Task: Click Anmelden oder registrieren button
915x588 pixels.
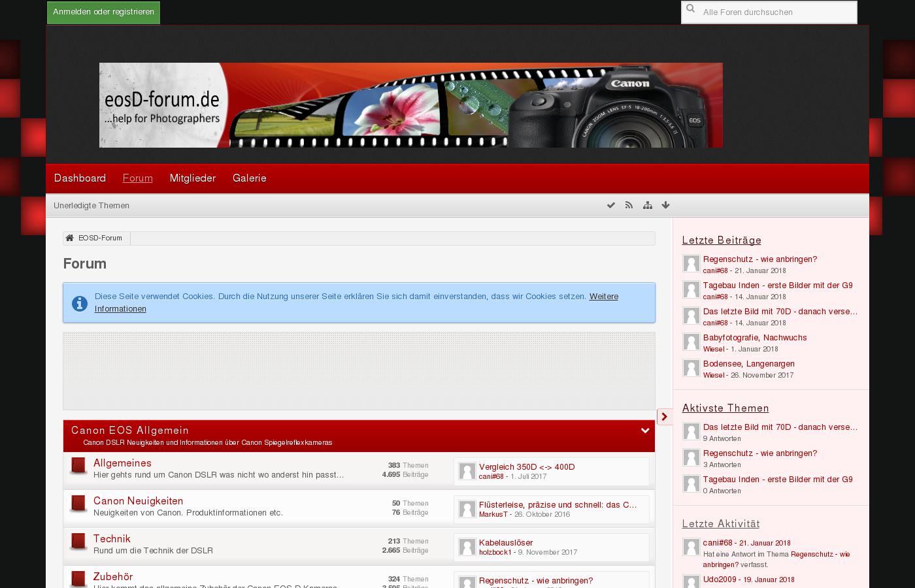Action: point(103,12)
